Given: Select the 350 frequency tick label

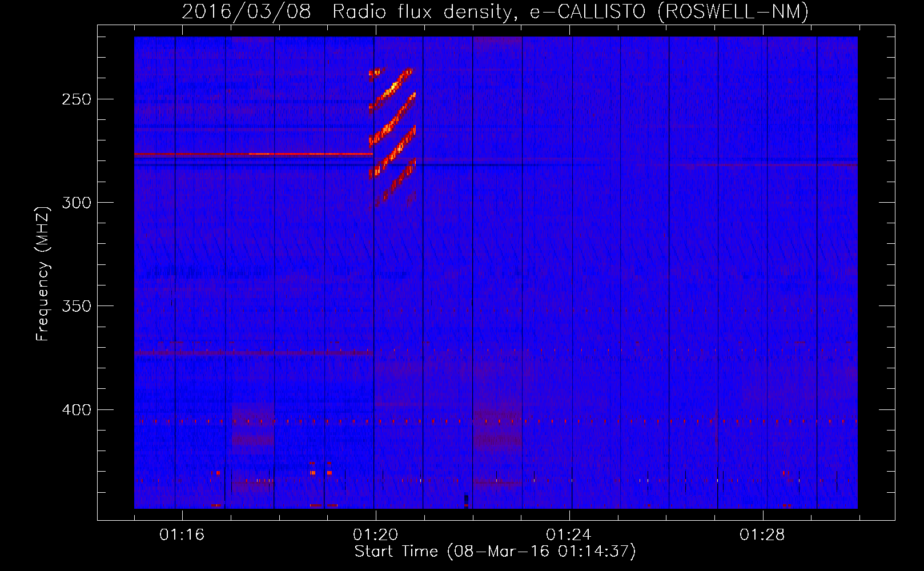Looking at the screenshot, I should [77, 306].
